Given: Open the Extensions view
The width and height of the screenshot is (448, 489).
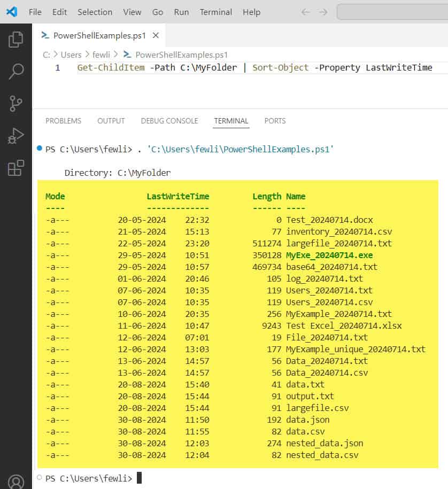Looking at the screenshot, I should pyautogui.click(x=16, y=168).
